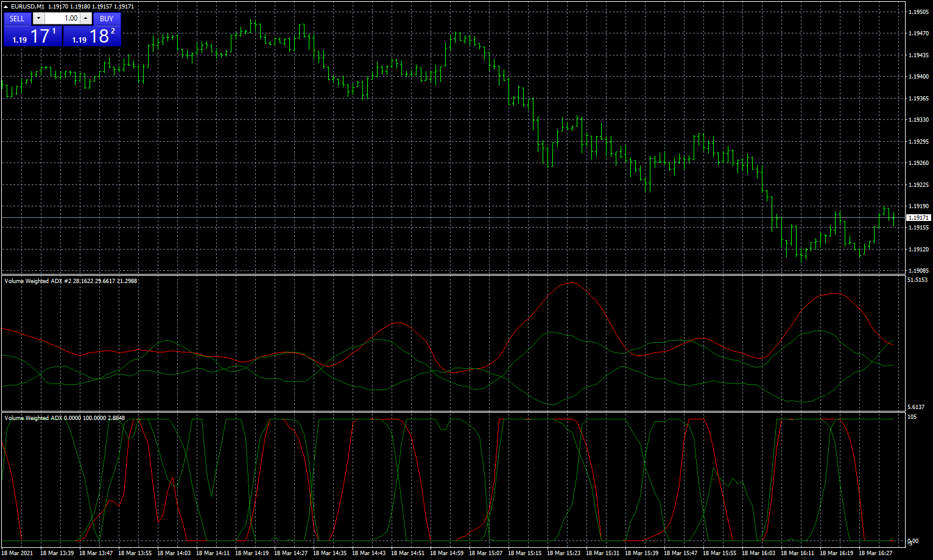Increase lot volume with the up arrow
The height and width of the screenshot is (560, 933).
[x=86, y=18]
